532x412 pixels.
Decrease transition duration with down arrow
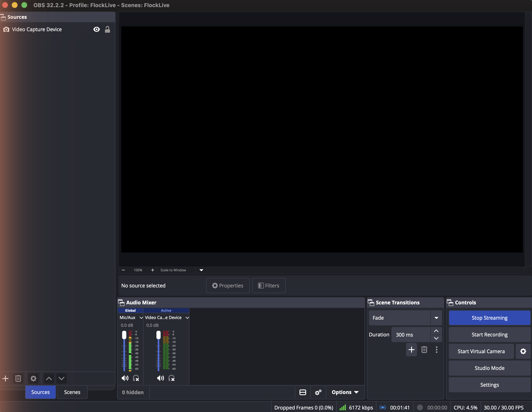436,338
